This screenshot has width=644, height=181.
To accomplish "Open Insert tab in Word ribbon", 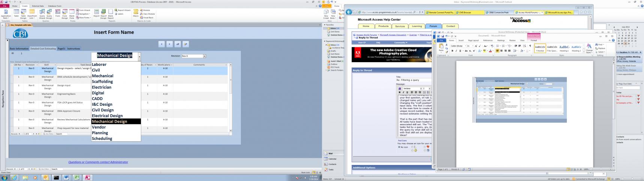I will (461, 40).
